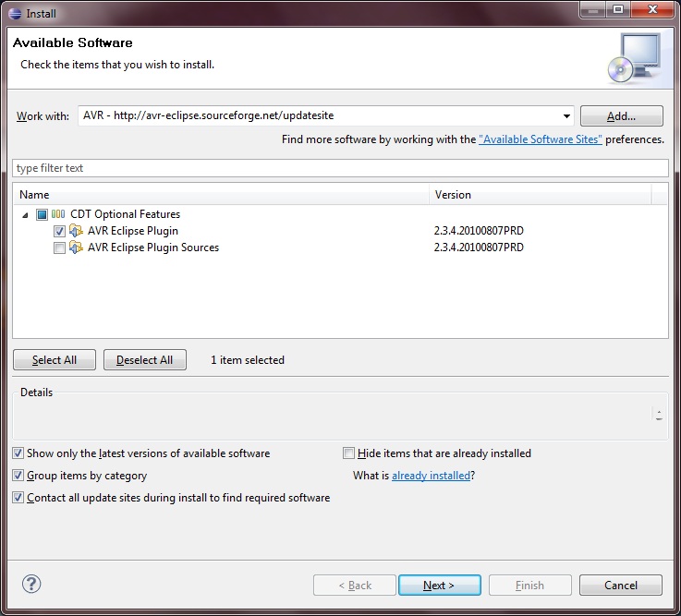
Task: Open the Available Software Sites link
Action: 541,139
